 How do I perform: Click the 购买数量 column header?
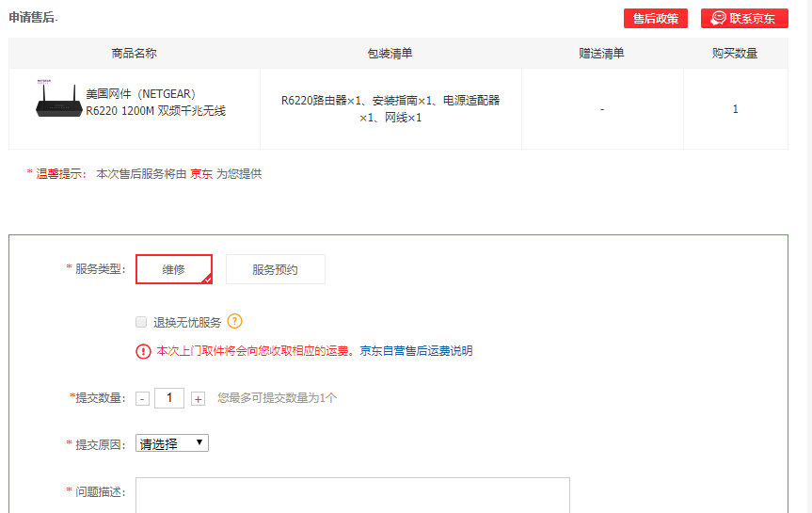tap(735, 54)
